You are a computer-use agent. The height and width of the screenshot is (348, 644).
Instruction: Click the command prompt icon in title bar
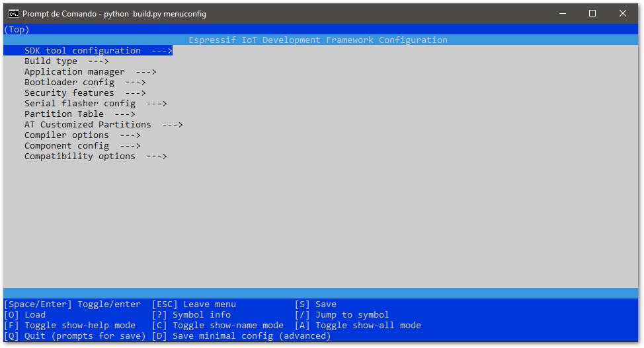tap(13, 14)
